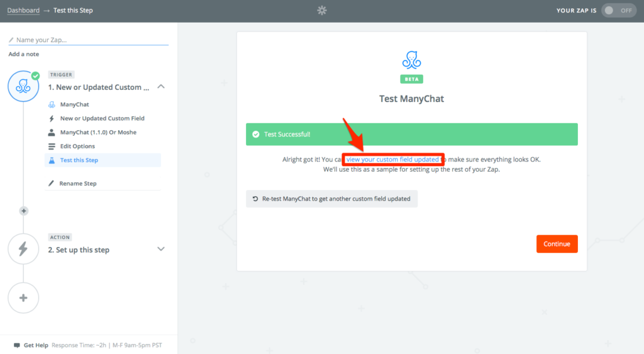
Task: Click the lightning bolt icon beside New or Updated Custom Field
Action: [52, 118]
